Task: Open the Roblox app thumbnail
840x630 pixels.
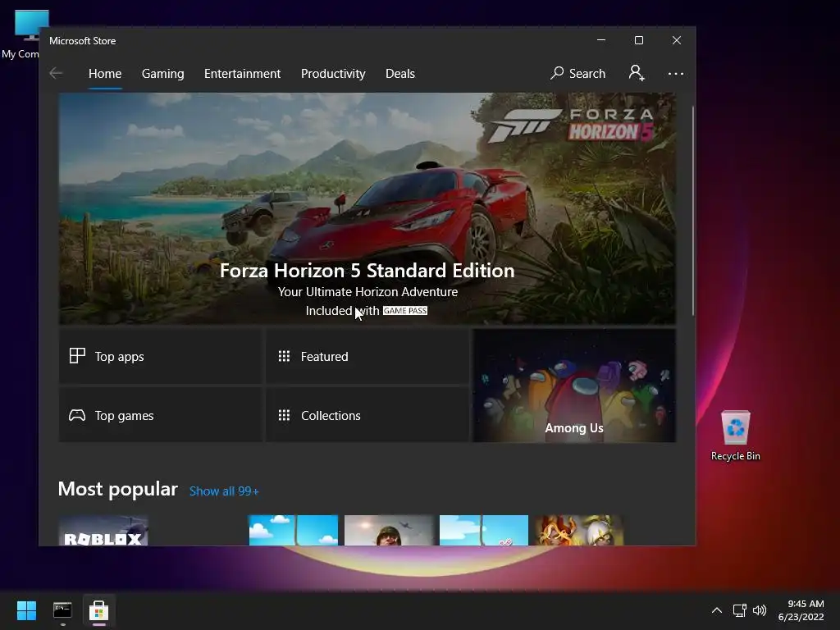Action: click(x=103, y=531)
